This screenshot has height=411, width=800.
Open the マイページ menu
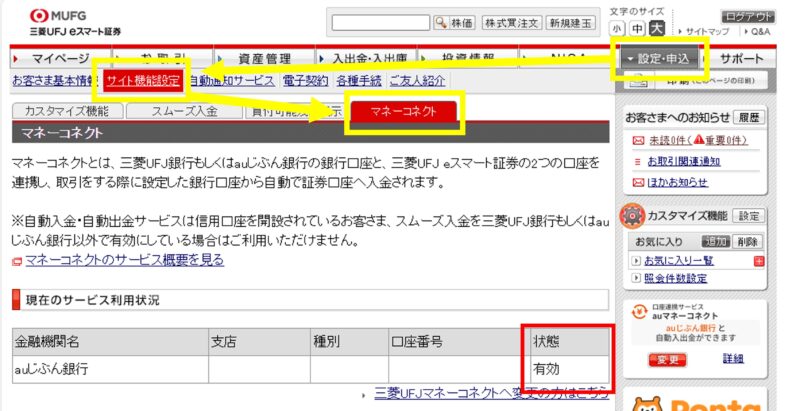tap(60, 58)
